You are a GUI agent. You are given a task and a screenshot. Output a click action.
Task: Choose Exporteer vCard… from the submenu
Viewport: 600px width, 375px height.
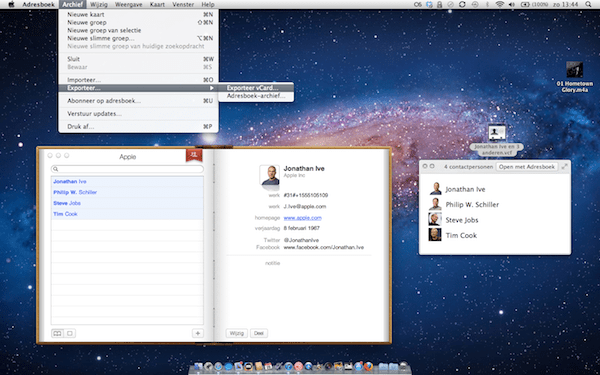tap(256, 88)
